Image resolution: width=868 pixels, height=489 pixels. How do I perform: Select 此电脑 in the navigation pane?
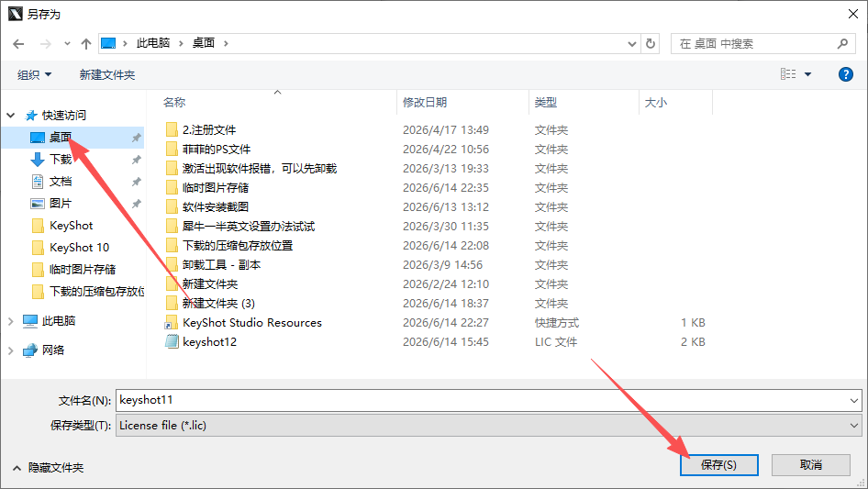tap(59, 320)
